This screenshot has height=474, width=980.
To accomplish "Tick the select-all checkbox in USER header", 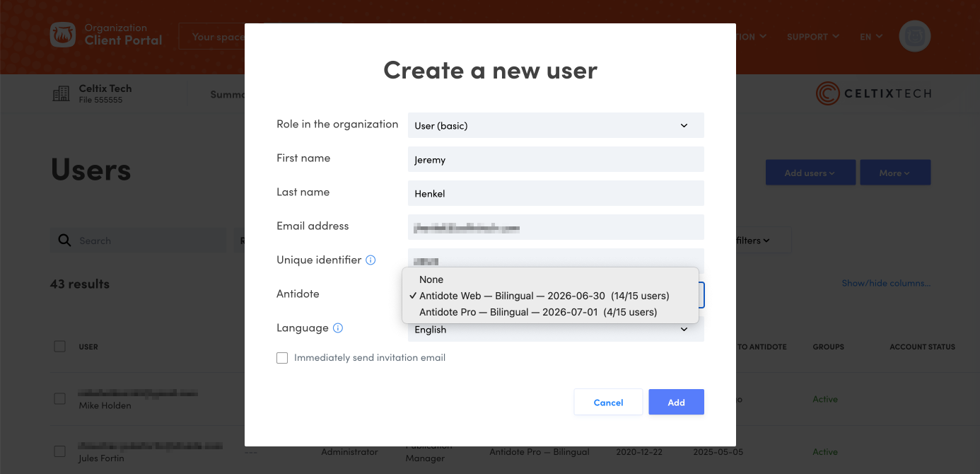I will [x=60, y=347].
